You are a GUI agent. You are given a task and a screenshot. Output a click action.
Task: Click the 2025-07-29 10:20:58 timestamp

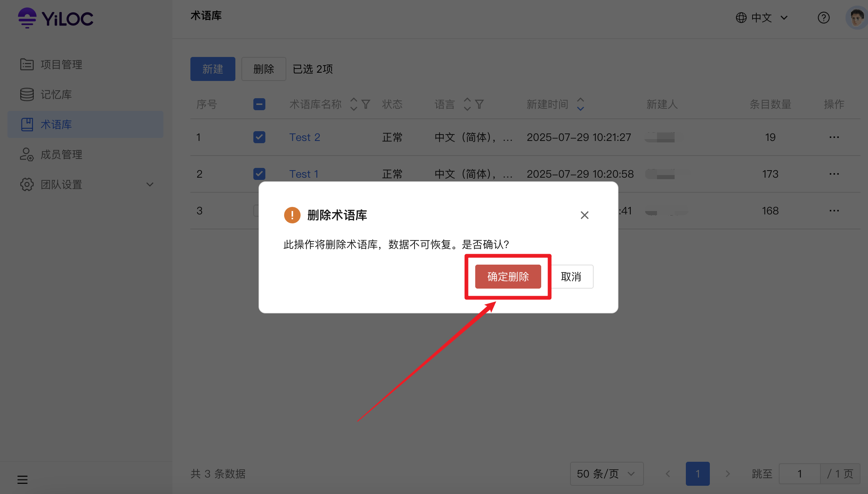click(580, 174)
